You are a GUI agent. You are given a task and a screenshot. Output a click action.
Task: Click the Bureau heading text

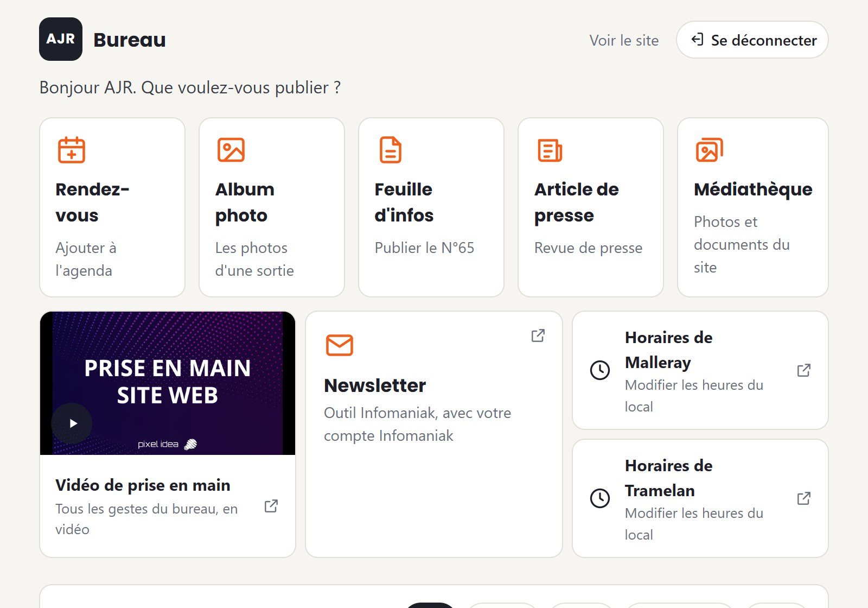[x=130, y=40]
